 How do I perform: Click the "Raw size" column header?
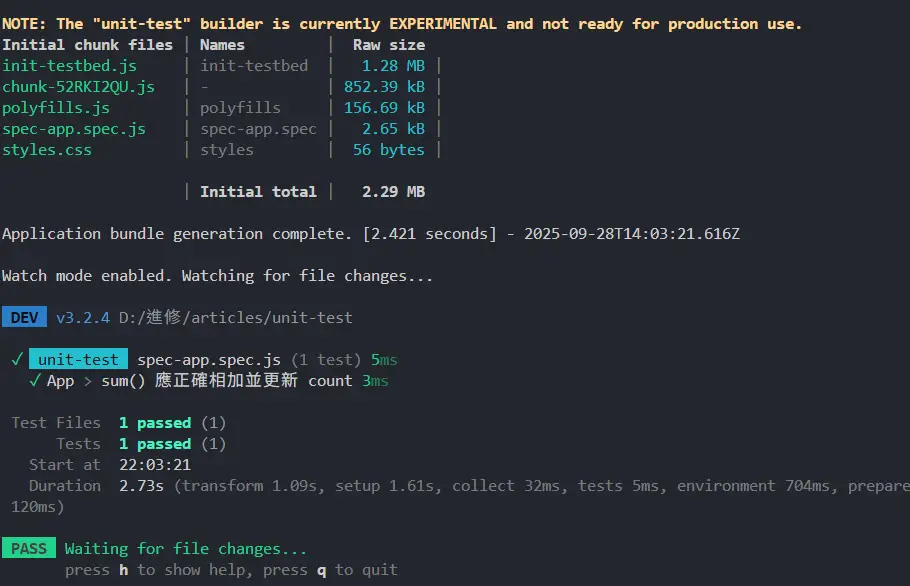coord(388,45)
